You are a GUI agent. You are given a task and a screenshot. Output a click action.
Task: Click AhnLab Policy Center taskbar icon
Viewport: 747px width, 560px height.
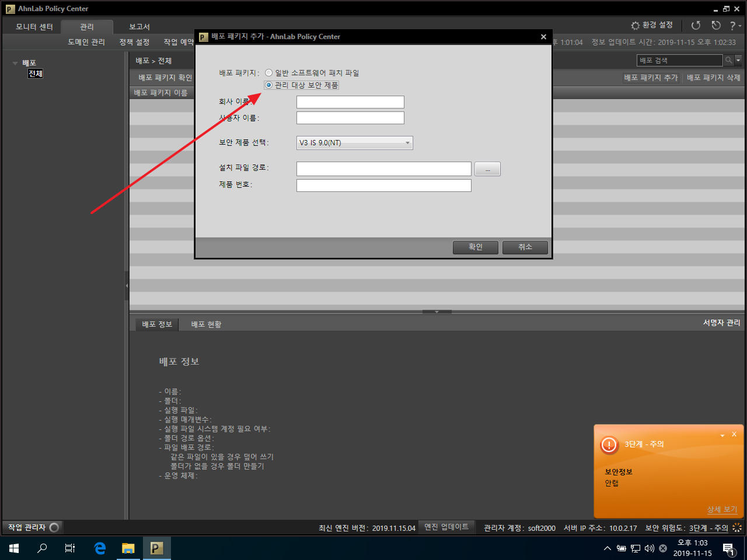pyautogui.click(x=156, y=548)
